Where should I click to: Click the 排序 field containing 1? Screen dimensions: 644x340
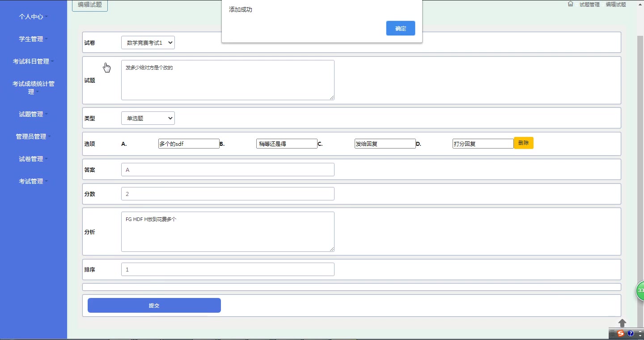(x=228, y=269)
